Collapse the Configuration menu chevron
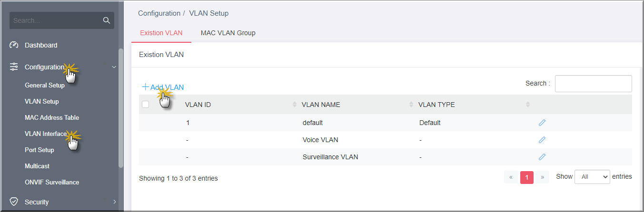This screenshot has height=212, width=644. [114, 67]
